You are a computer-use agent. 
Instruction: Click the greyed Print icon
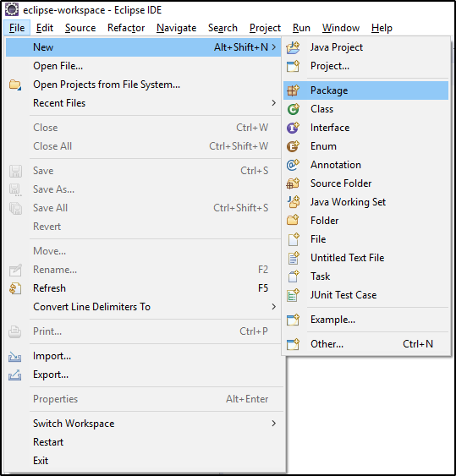pos(15,331)
